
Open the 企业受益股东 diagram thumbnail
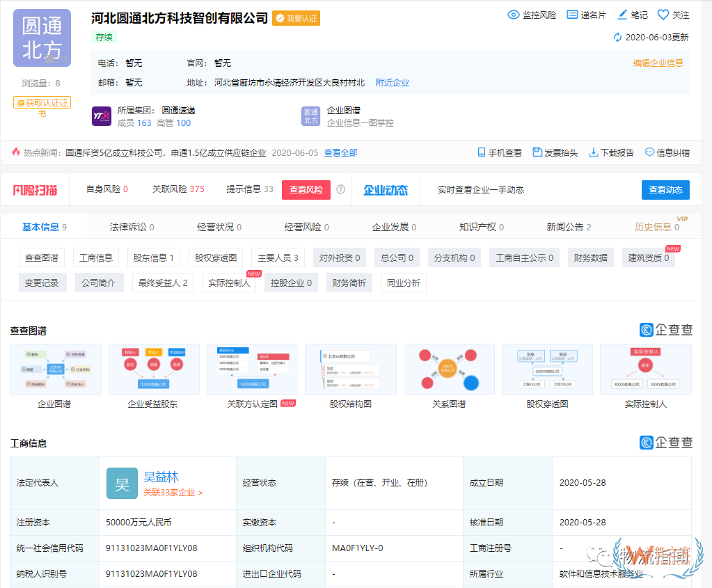(154, 369)
